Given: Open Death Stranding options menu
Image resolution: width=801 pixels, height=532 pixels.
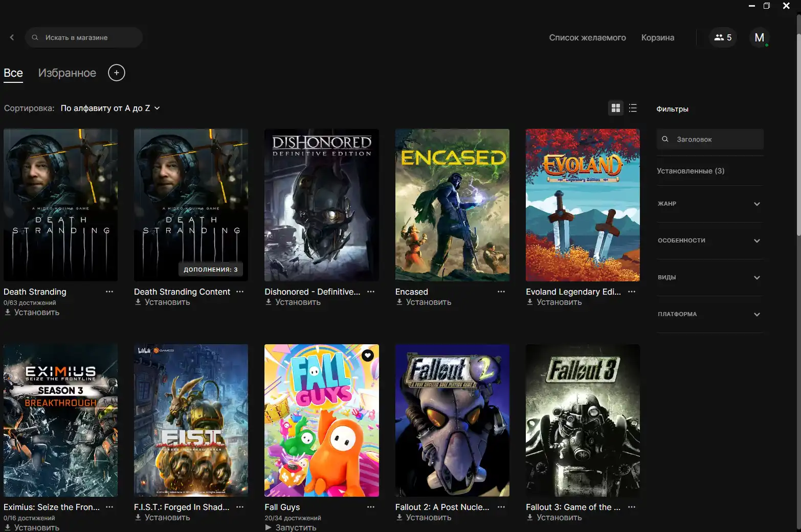Looking at the screenshot, I should (109, 292).
